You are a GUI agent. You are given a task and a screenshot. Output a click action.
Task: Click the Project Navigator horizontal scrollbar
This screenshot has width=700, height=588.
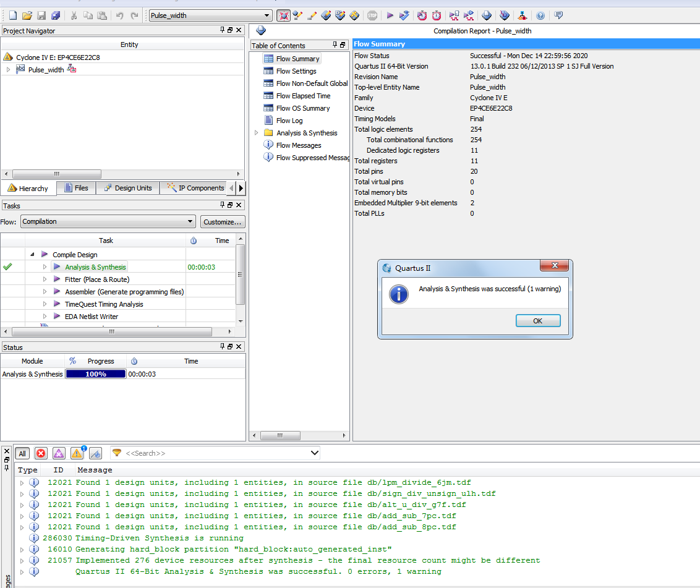57,174
